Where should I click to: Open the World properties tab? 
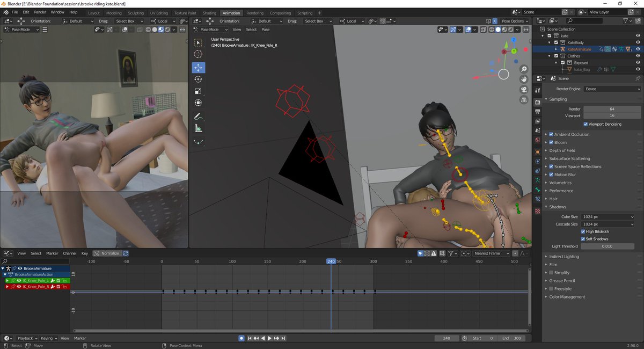pyautogui.click(x=538, y=141)
